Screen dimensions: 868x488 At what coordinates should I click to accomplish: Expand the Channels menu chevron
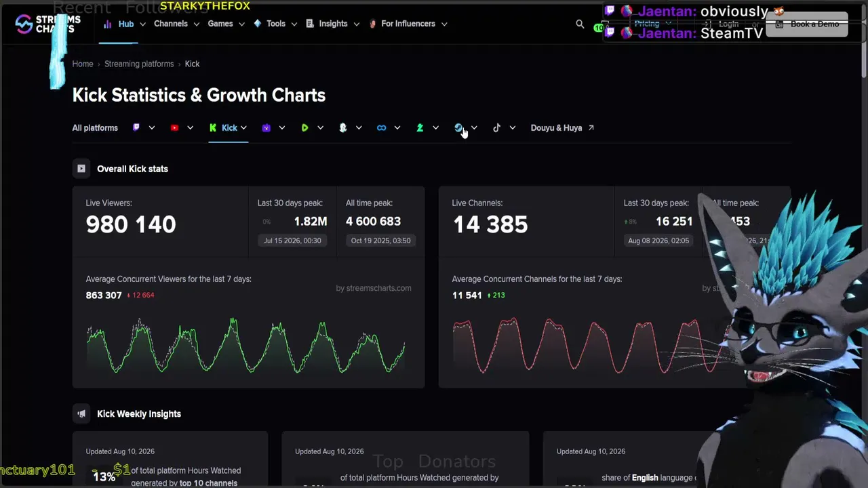coord(197,24)
